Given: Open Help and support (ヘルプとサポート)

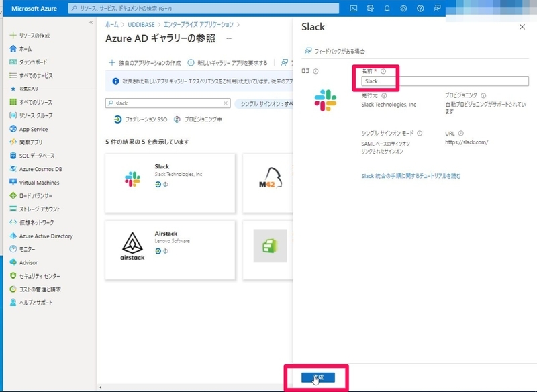Looking at the screenshot, I should (x=31, y=303).
